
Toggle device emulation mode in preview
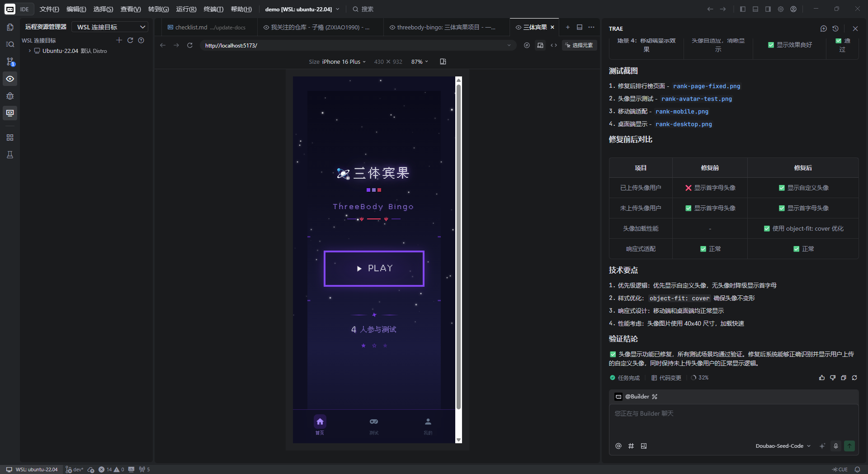click(540, 45)
